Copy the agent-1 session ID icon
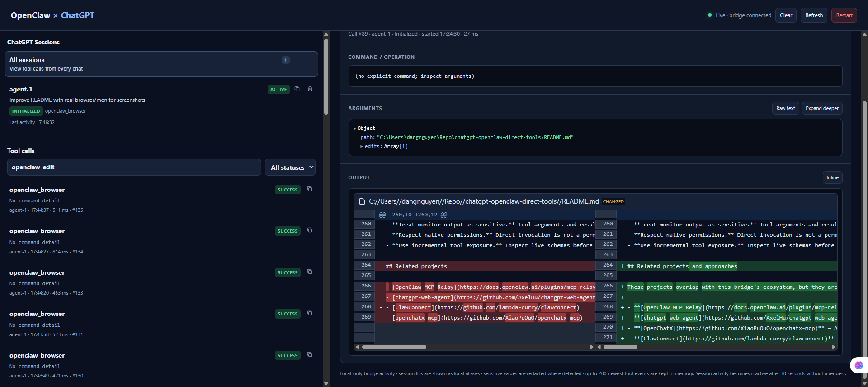The width and height of the screenshot is (868, 387). tap(297, 89)
